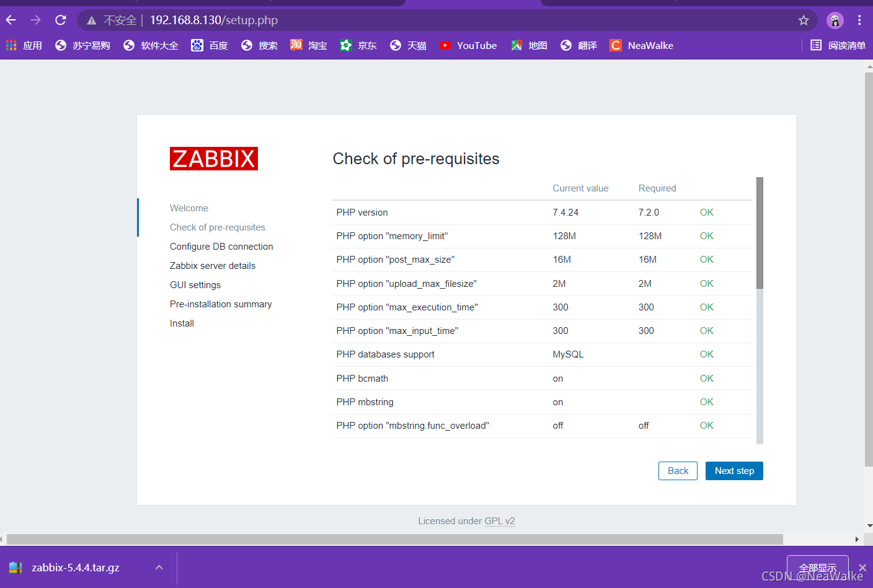Select GUI settings step
This screenshot has width=873, height=588.
click(x=195, y=285)
